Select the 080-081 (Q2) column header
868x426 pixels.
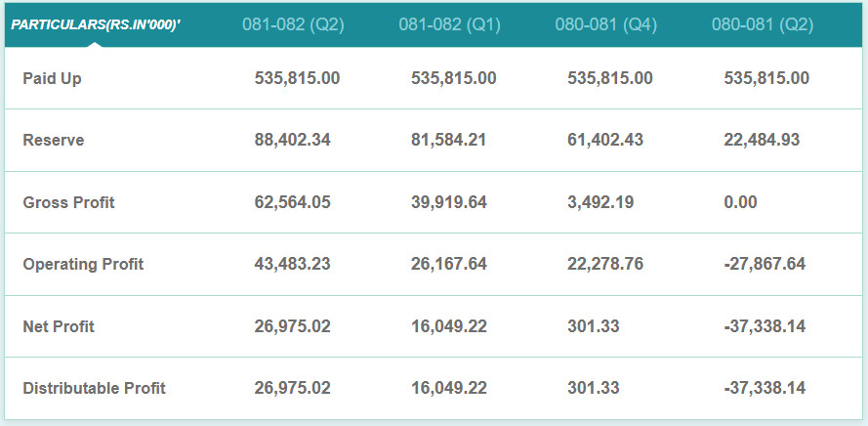[762, 24]
